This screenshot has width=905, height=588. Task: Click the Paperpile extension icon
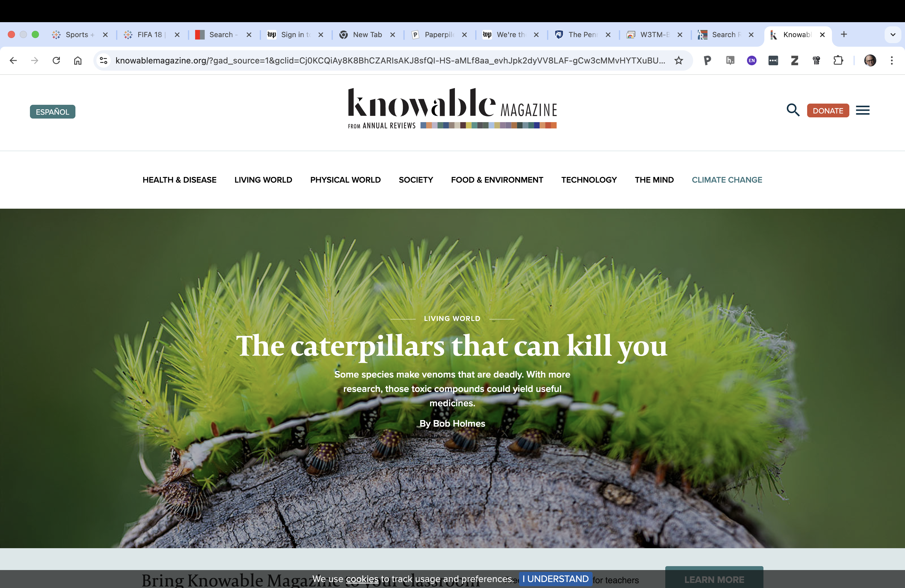pos(707,60)
